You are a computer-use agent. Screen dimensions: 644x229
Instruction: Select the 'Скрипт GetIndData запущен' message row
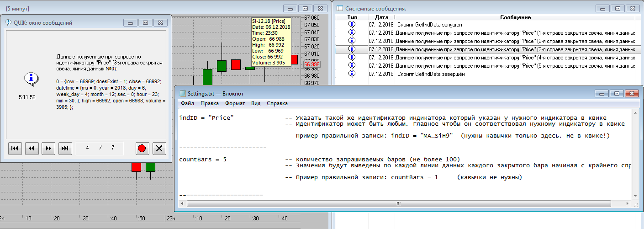click(x=486, y=25)
